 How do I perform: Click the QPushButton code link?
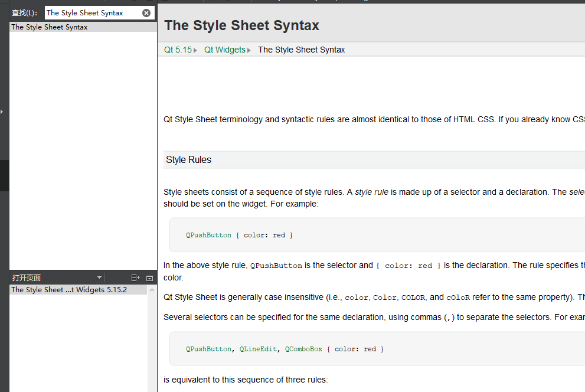coord(208,235)
